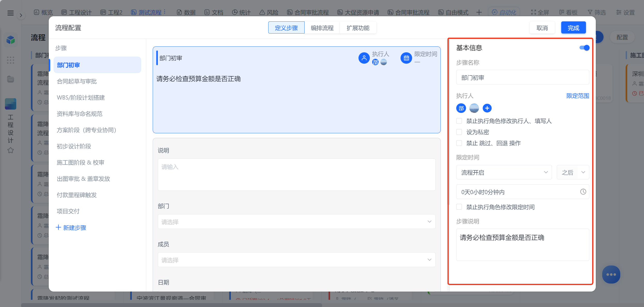This screenshot has height=307, width=644.
Task: Click the 概览 tab
Action: tap(43, 12)
